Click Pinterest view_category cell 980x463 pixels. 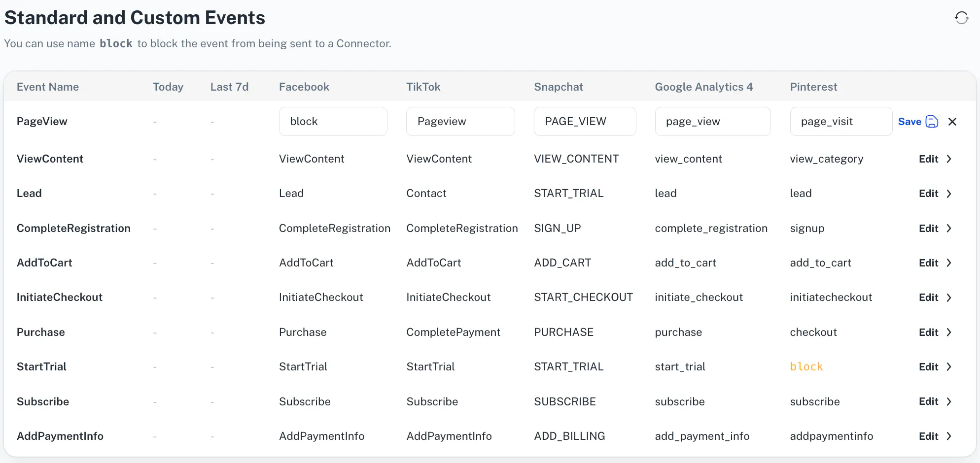coord(827,159)
